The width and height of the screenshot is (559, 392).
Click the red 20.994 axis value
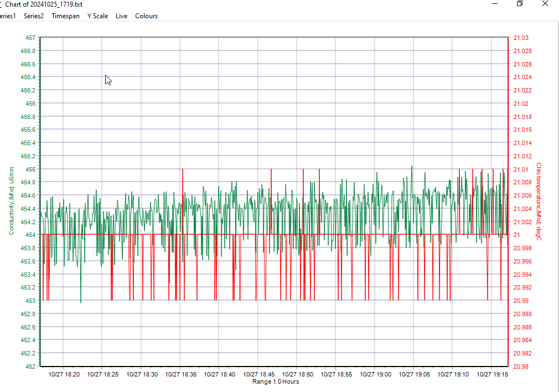tap(522, 275)
